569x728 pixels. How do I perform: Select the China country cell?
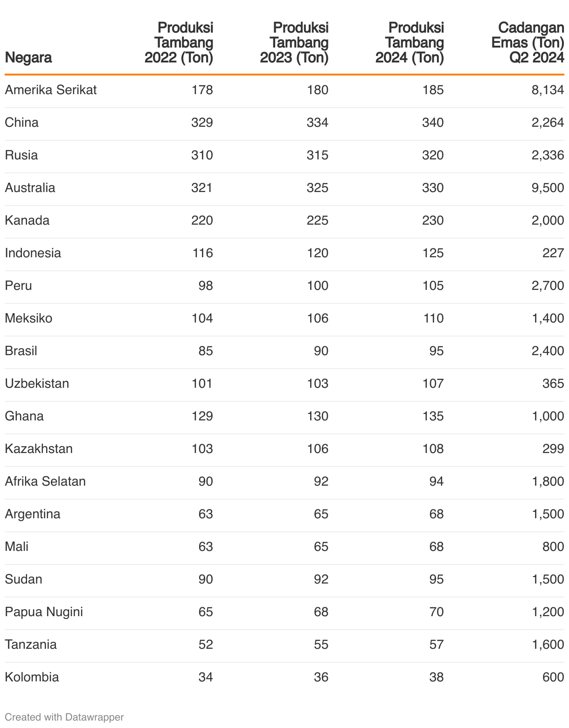click(22, 123)
